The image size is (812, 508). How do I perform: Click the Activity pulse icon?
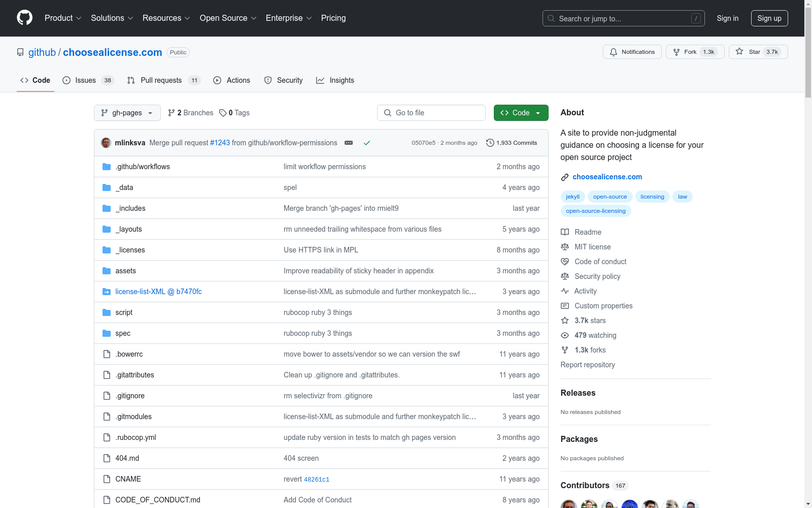(x=565, y=291)
